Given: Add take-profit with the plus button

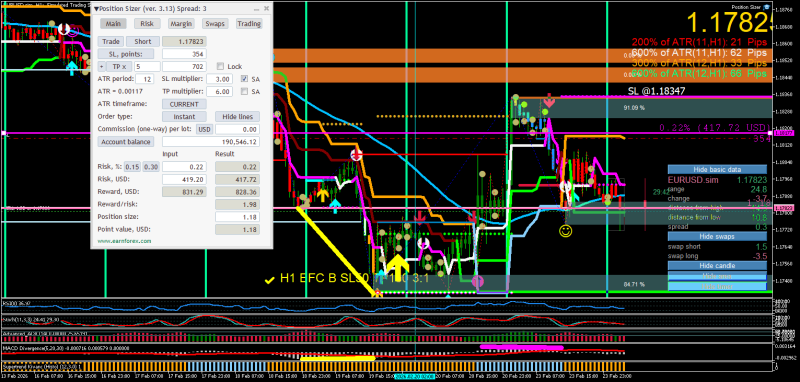Looking at the screenshot, I should (101, 66).
